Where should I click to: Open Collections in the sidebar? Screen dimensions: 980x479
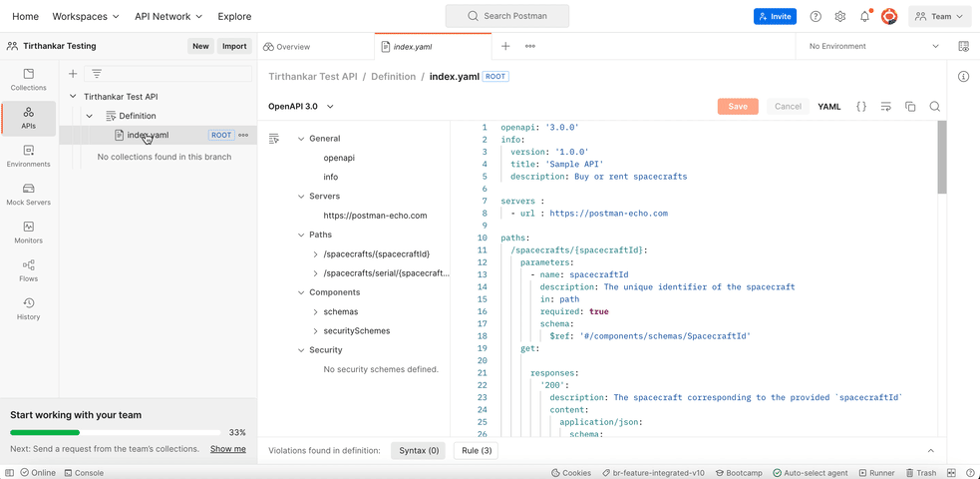tap(28, 80)
